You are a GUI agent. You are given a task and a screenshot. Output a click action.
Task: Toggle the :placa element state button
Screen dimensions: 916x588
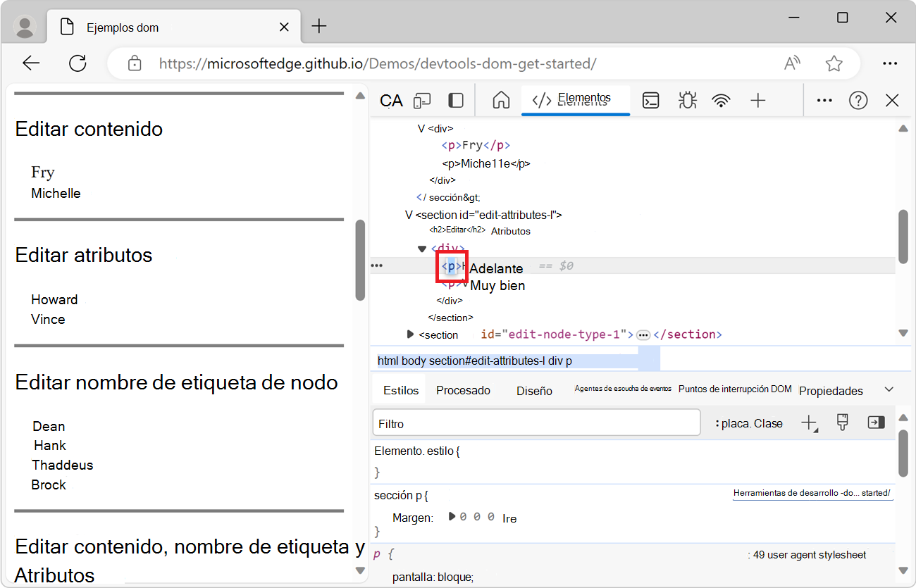[733, 423]
